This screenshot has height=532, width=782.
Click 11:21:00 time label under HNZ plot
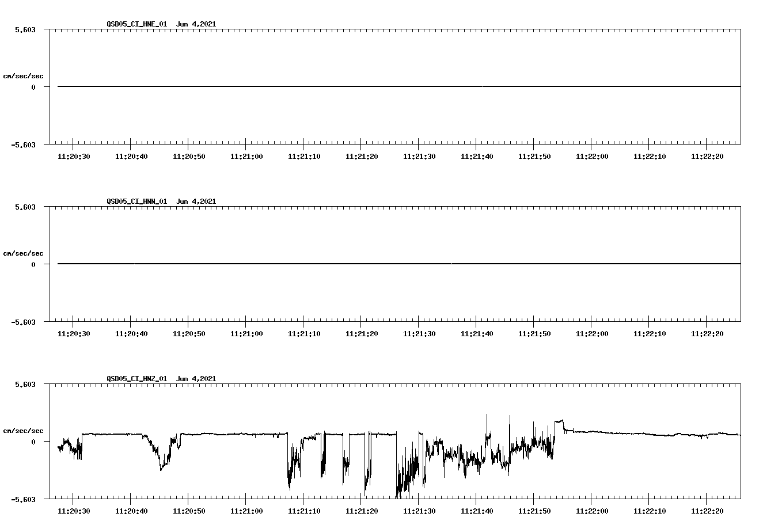click(246, 511)
